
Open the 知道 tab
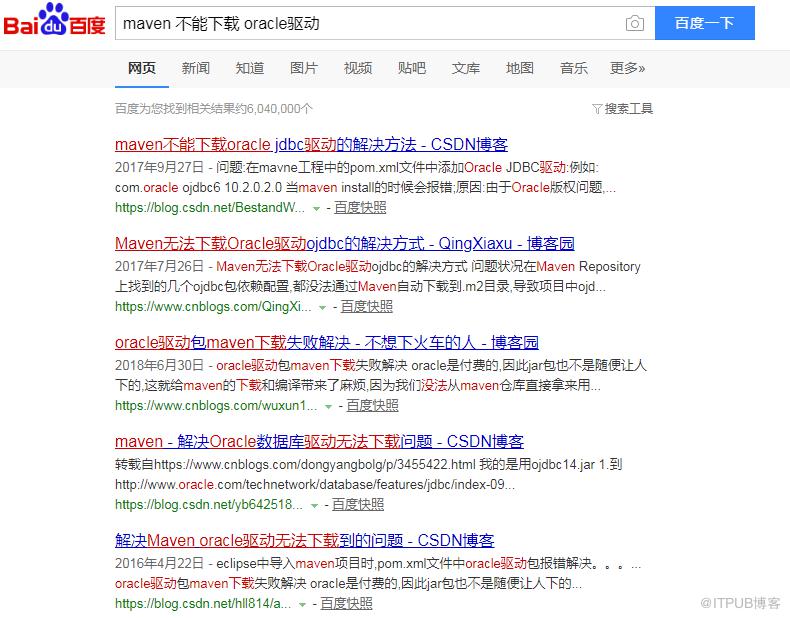coord(250,68)
